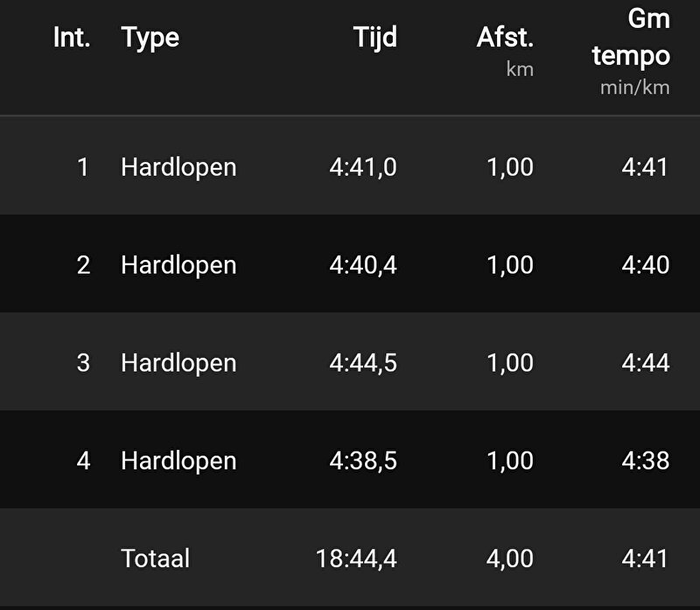700x610 pixels.
Task: Sort by the Type column header
Action: (150, 38)
